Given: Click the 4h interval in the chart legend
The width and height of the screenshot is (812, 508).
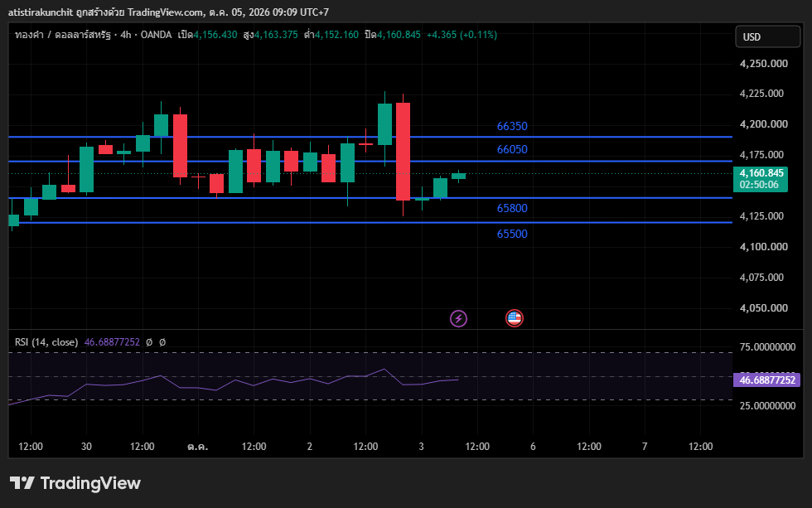Looking at the screenshot, I should pyautogui.click(x=126, y=35).
